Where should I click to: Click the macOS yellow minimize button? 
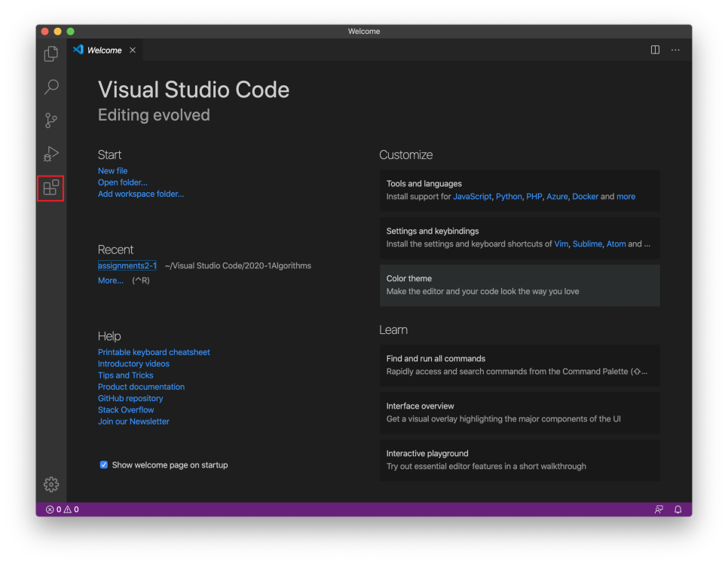(57, 31)
